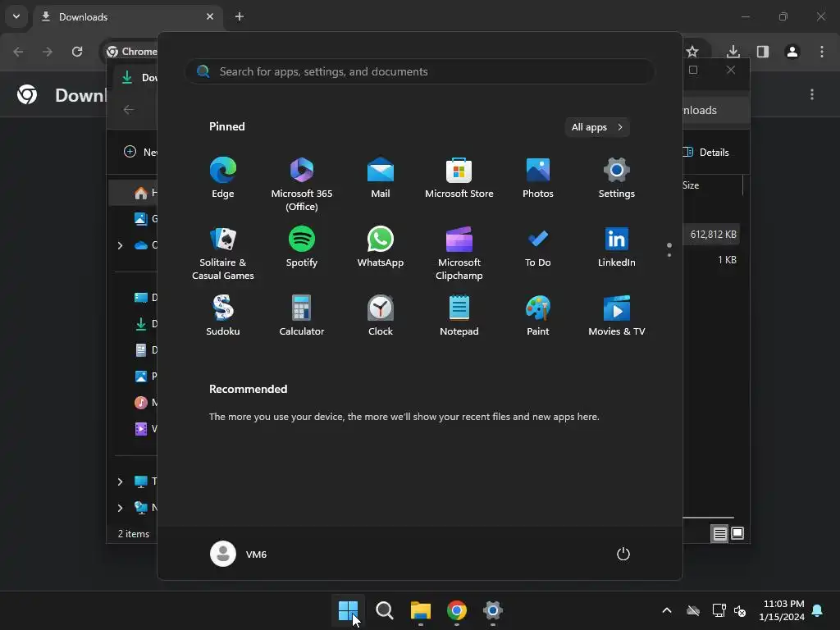Open the VM6 user account menu
This screenshot has width=840, height=630.
239,554
